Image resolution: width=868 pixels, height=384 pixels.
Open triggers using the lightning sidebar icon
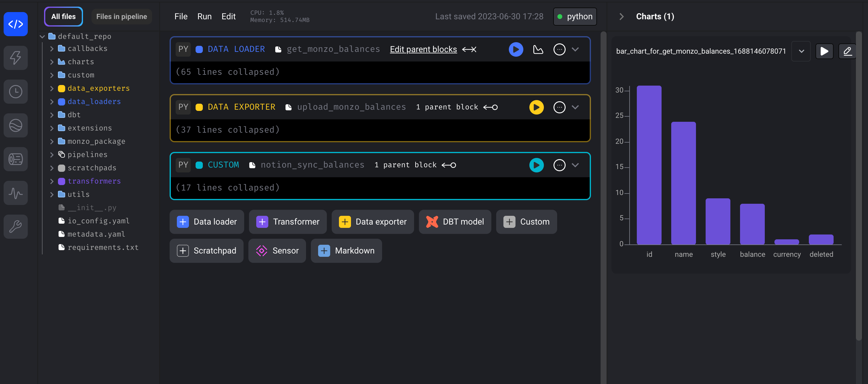[x=15, y=58]
